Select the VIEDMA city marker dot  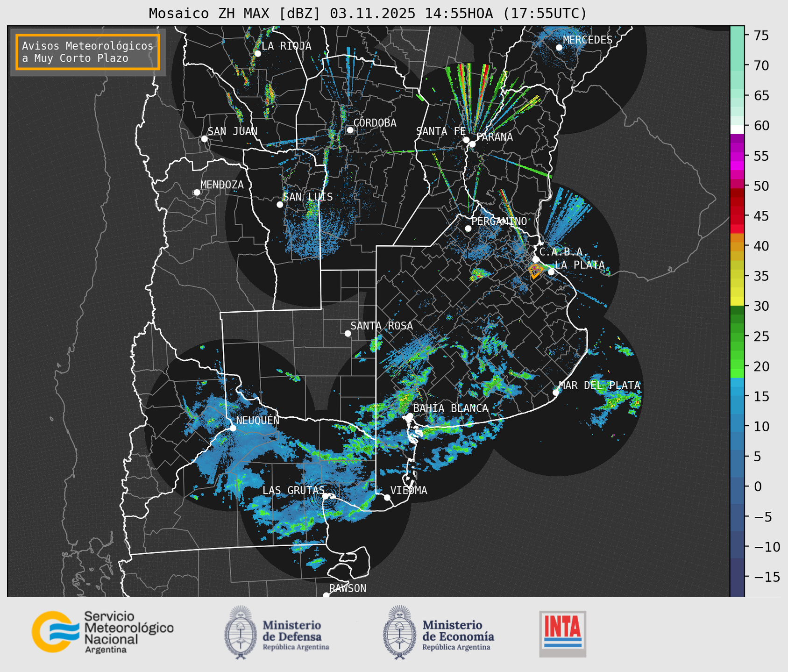[x=387, y=497]
